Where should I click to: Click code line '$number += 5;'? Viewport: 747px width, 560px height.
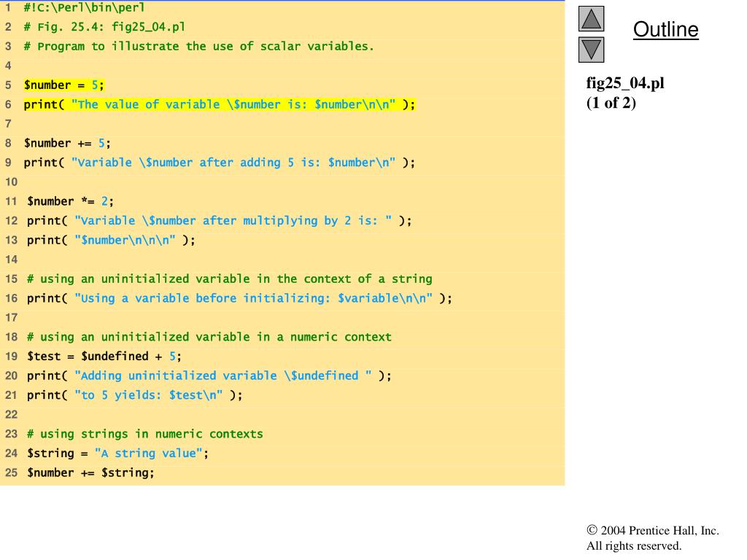pyautogui.click(x=67, y=144)
